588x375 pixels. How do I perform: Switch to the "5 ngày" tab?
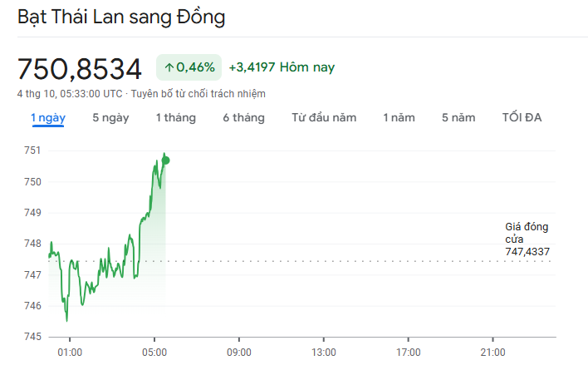coord(110,118)
